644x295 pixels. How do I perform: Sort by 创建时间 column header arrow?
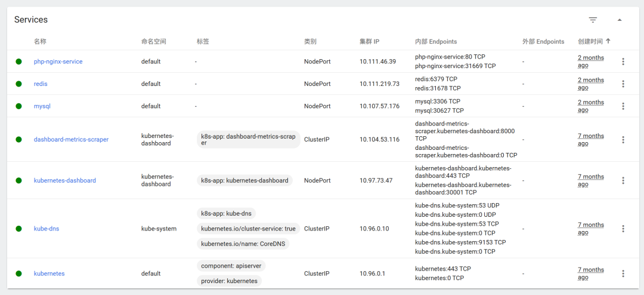tap(608, 42)
